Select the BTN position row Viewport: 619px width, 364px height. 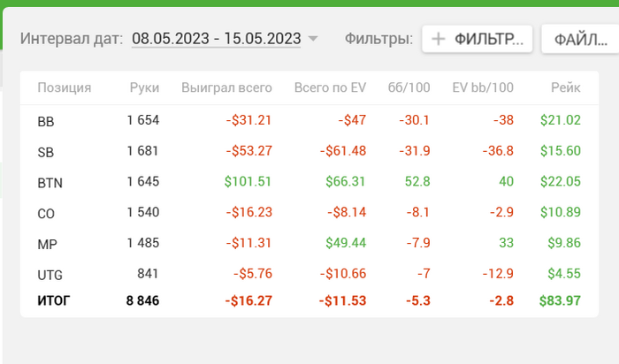tap(50, 183)
